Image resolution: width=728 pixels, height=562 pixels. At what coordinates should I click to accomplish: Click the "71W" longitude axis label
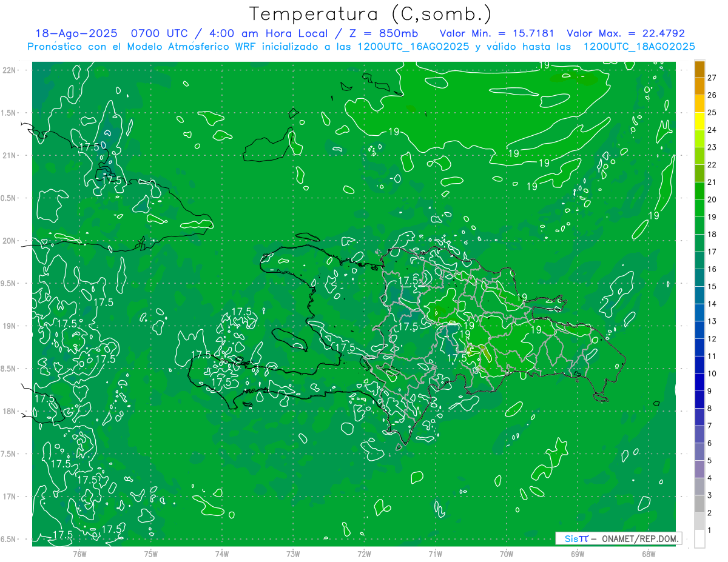tap(435, 554)
